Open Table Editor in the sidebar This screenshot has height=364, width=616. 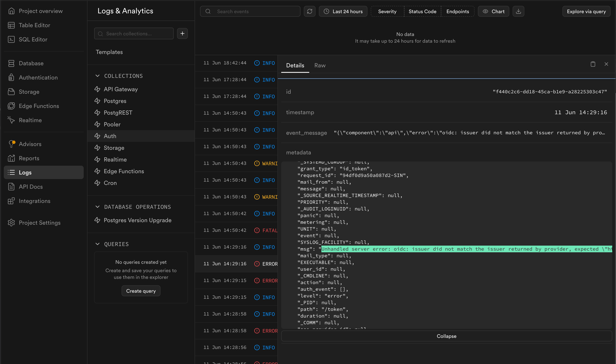tap(34, 25)
